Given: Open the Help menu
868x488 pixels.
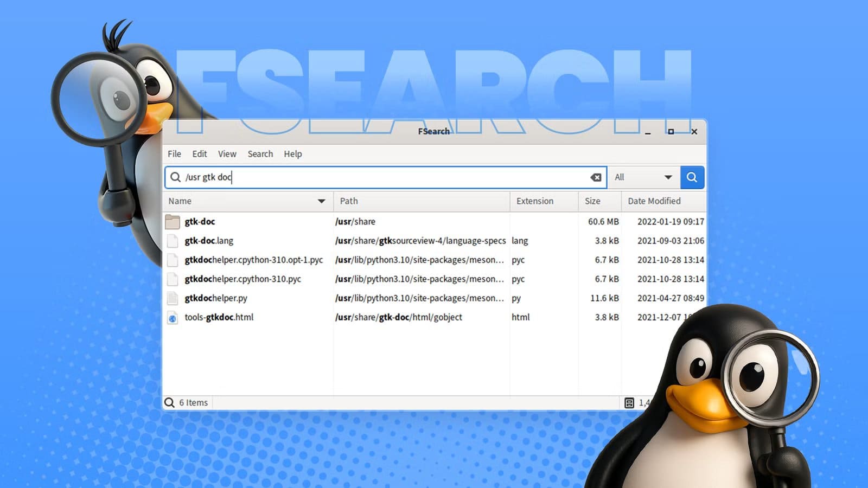Looking at the screenshot, I should (x=293, y=154).
